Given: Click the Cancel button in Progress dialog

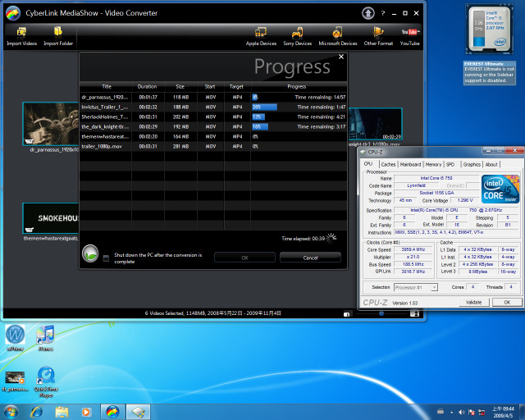Looking at the screenshot, I should 310,258.
